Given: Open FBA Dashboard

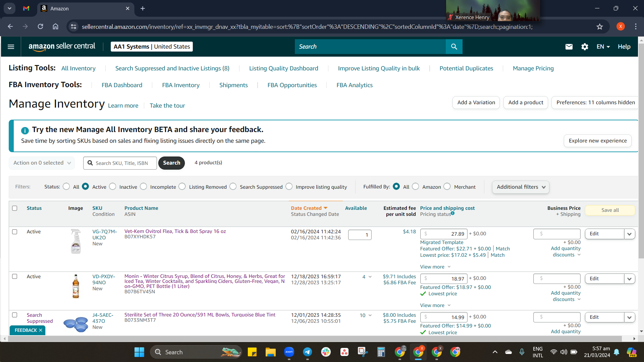Looking at the screenshot, I should click(122, 85).
